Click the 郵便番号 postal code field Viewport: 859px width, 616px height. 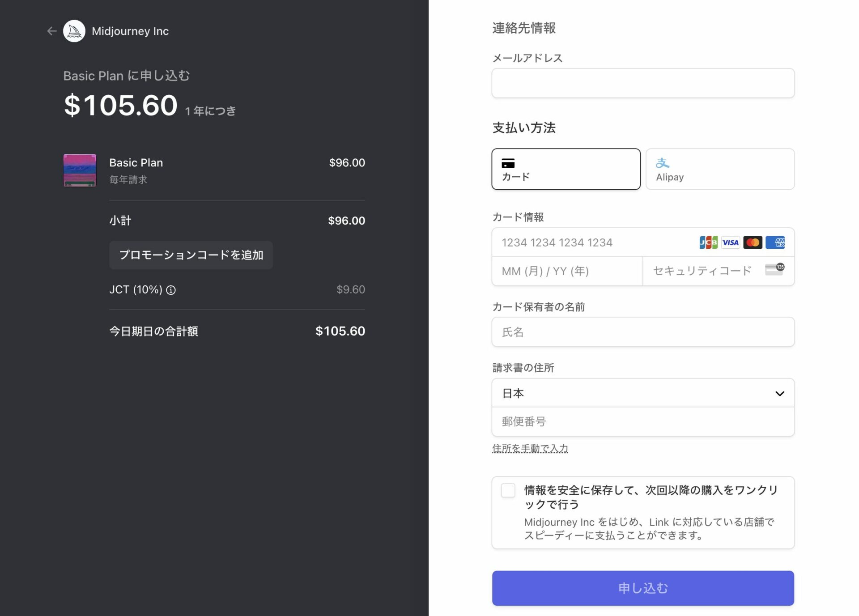coord(642,421)
